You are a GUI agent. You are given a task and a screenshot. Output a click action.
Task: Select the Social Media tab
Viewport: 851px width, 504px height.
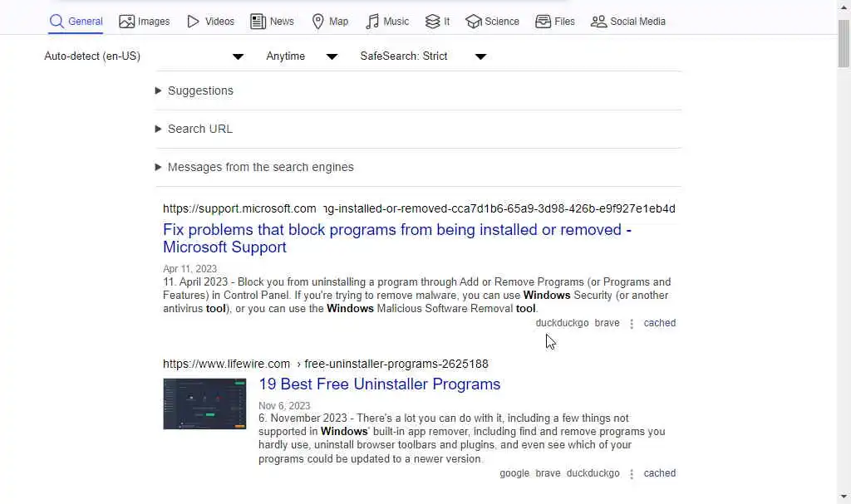(x=628, y=21)
